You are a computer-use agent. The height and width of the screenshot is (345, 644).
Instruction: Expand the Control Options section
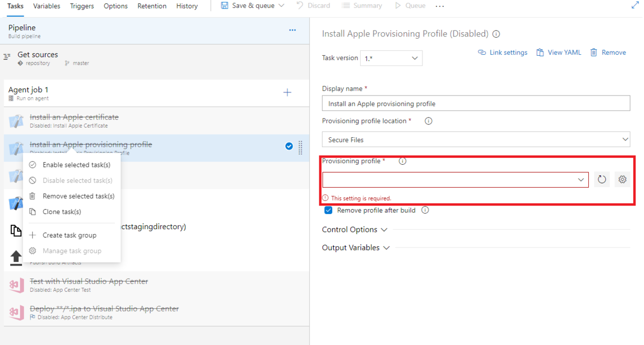coord(354,230)
